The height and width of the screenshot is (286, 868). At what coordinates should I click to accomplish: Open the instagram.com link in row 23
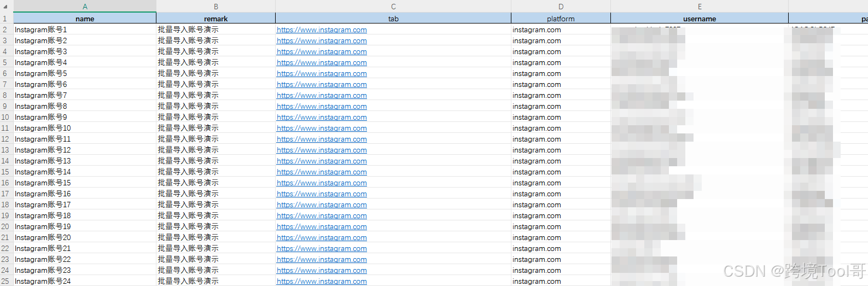tap(322, 260)
